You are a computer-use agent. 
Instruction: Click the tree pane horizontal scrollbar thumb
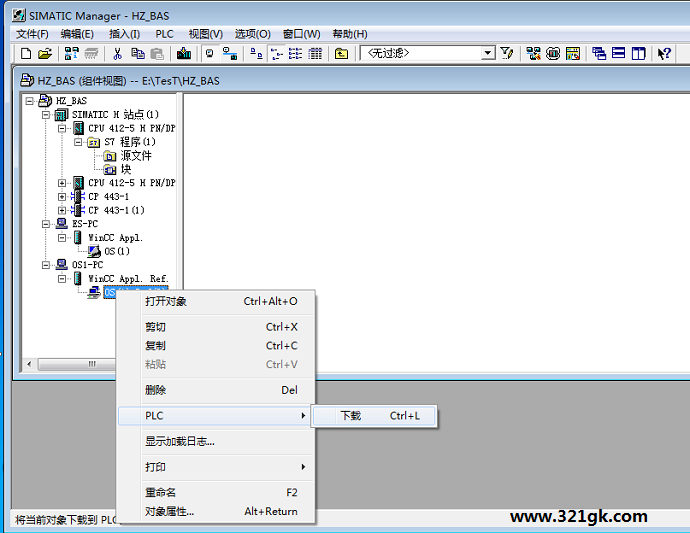tap(77, 364)
